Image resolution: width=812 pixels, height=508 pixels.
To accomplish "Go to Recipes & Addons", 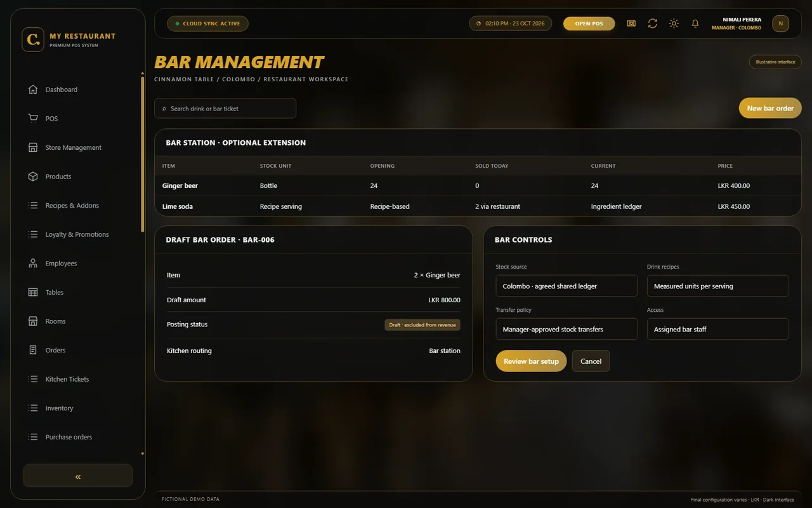I will [72, 206].
